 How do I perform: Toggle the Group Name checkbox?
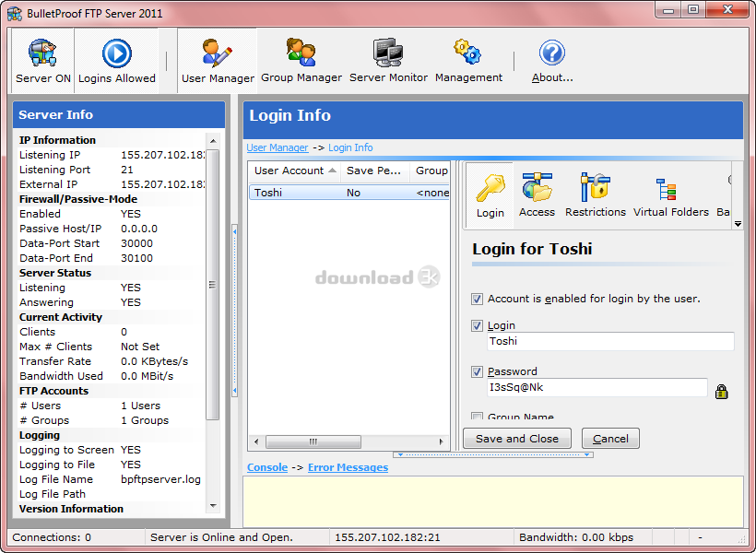pos(477,417)
